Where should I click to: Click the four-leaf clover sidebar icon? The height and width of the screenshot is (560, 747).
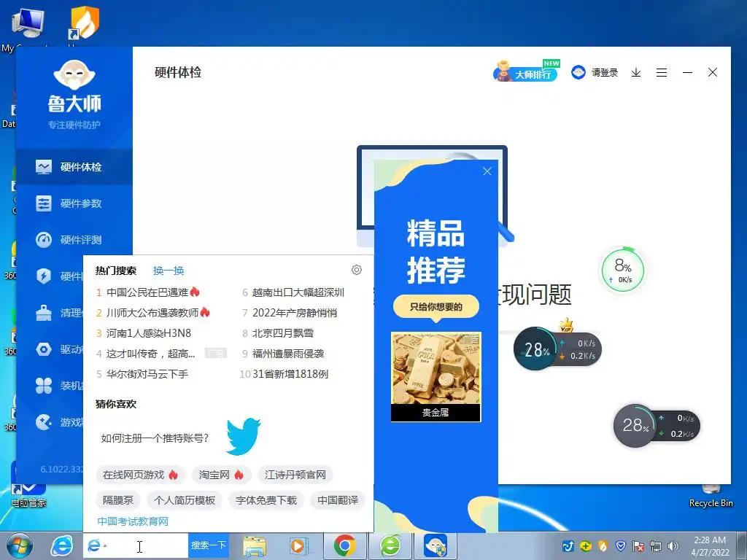[43, 386]
